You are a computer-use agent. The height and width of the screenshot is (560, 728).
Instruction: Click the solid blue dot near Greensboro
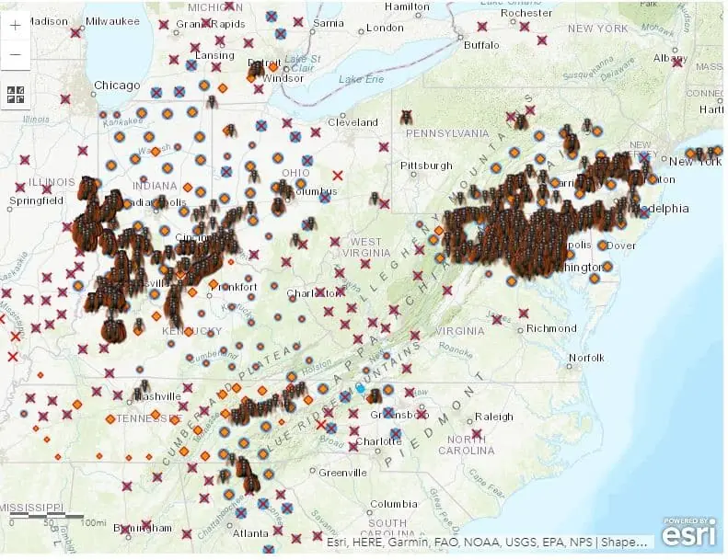coord(361,389)
